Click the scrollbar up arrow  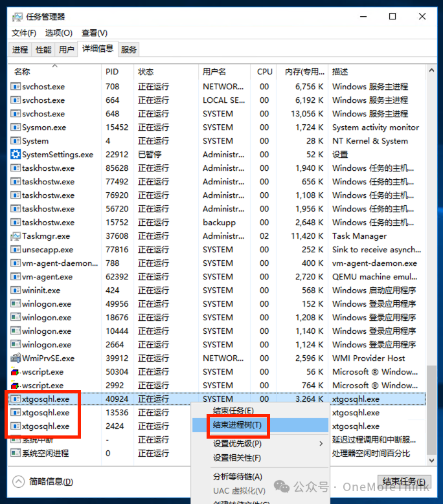point(431,70)
